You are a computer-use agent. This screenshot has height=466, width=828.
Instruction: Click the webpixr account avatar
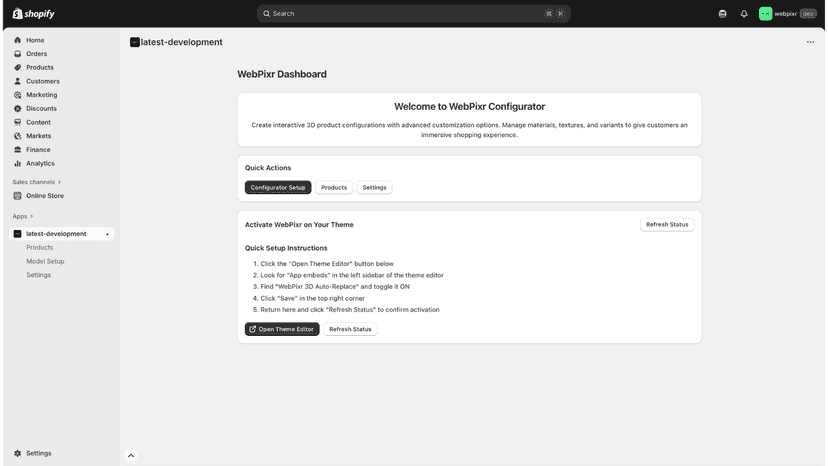click(x=765, y=14)
